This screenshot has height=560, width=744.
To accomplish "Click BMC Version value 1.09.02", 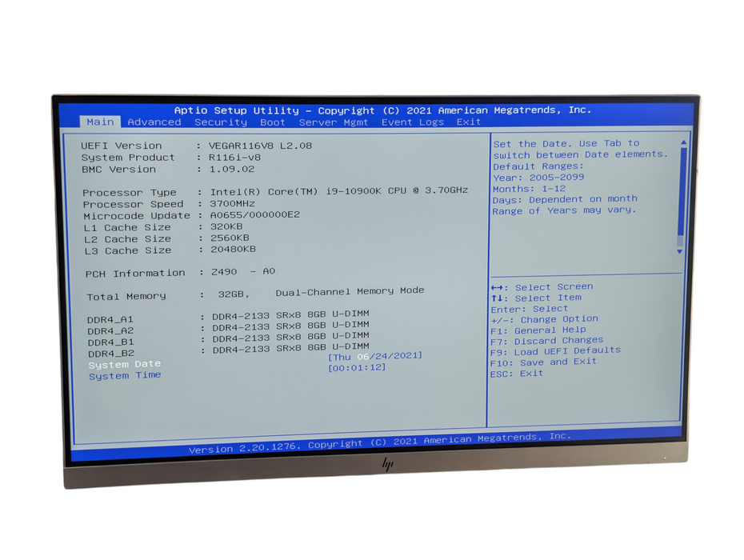I will pyautogui.click(x=232, y=169).
